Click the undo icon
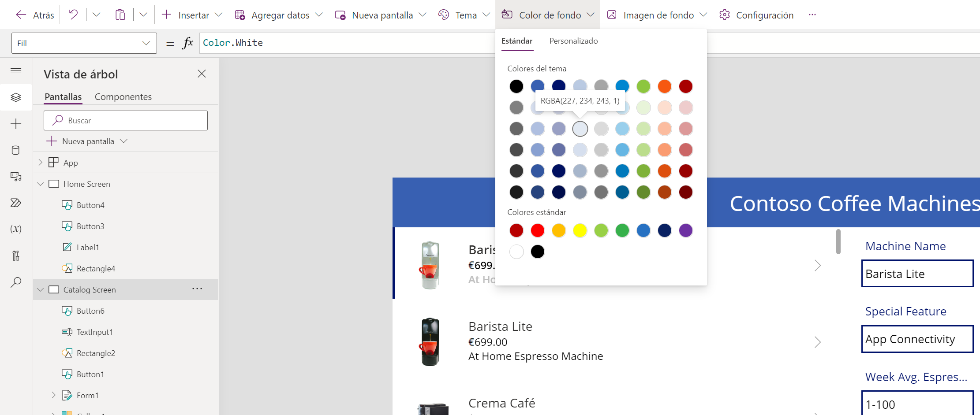The image size is (980, 415). [x=73, y=15]
